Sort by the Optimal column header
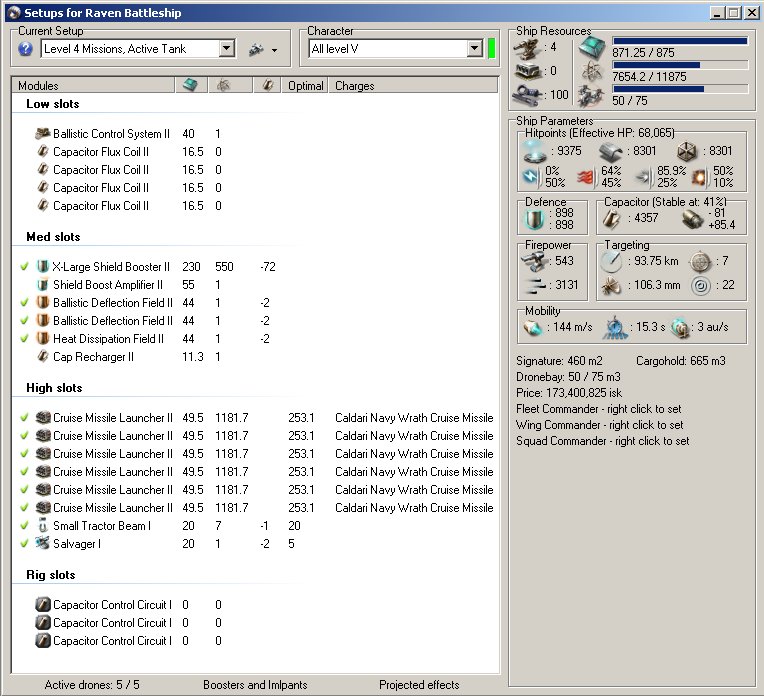The width and height of the screenshot is (764, 696). (x=306, y=85)
